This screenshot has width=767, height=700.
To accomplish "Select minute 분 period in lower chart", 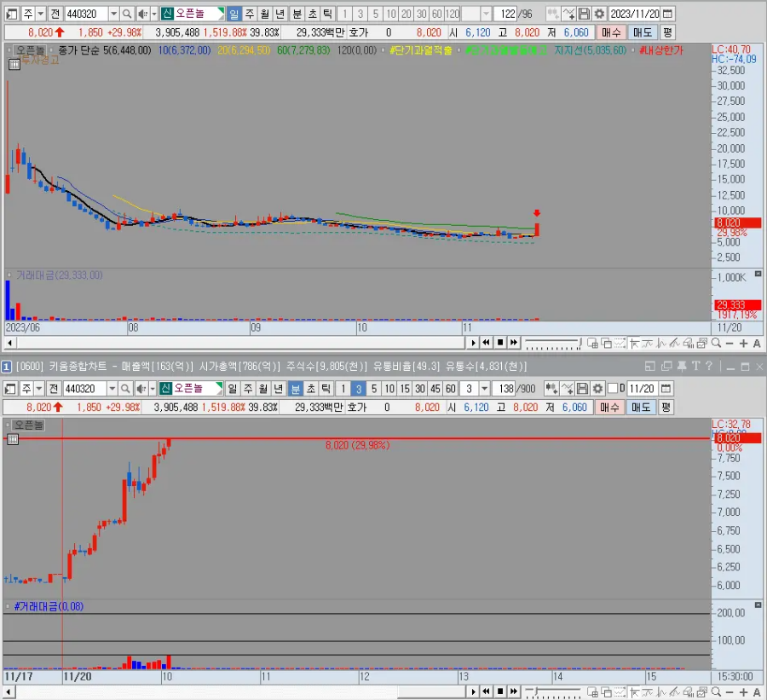I will [295, 389].
